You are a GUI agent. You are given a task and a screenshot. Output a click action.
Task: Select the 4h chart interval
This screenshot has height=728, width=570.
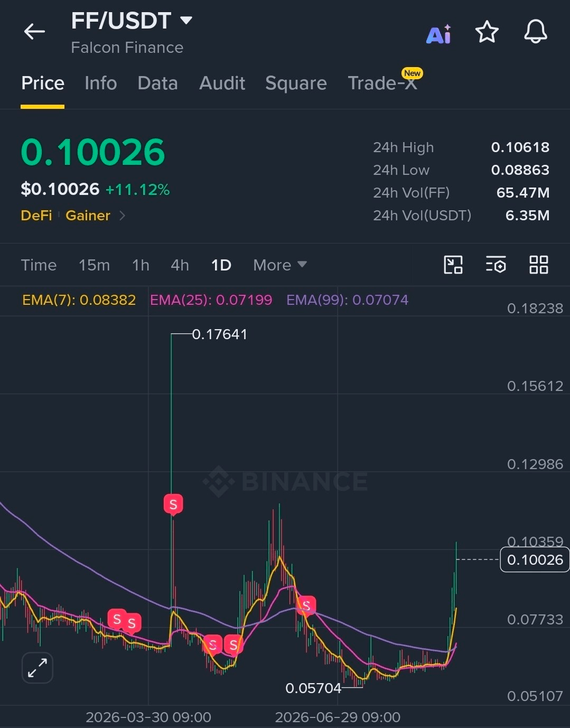(x=180, y=265)
